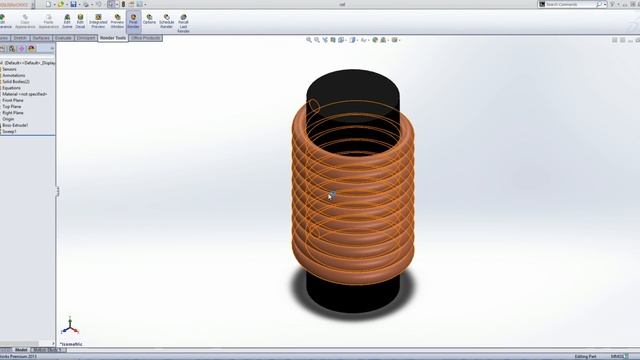The width and height of the screenshot is (640, 360).
Task: Open the Print dropdown arrow
Action: pyautogui.click(x=92, y=4)
